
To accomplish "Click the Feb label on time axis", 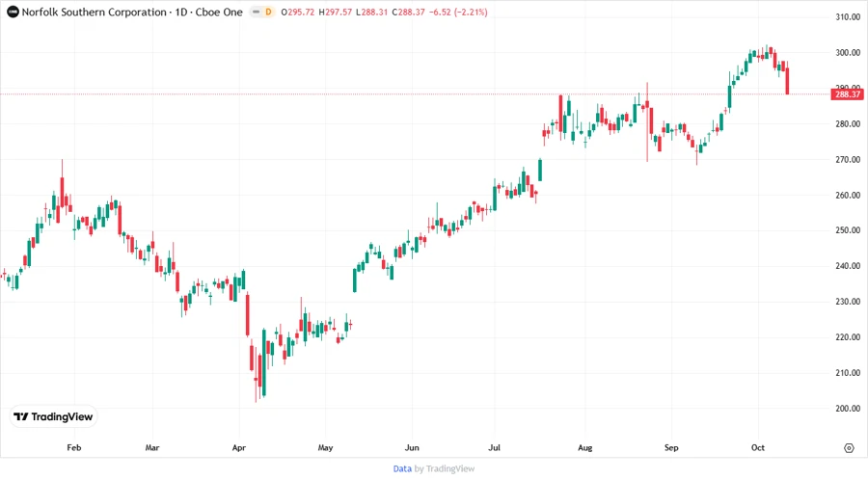I will click(x=73, y=448).
